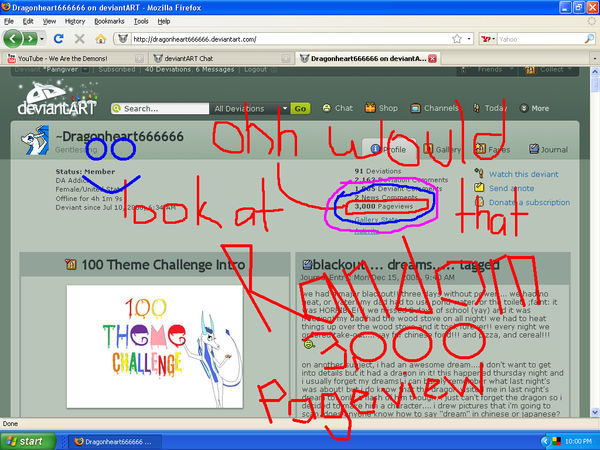Click the Send a note icon

(479, 188)
